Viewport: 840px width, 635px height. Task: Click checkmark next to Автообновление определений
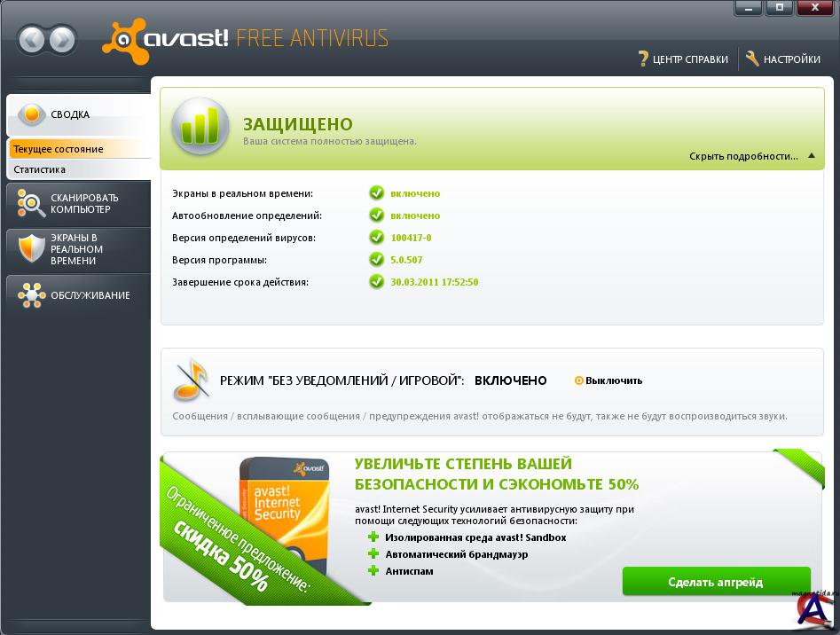377,216
